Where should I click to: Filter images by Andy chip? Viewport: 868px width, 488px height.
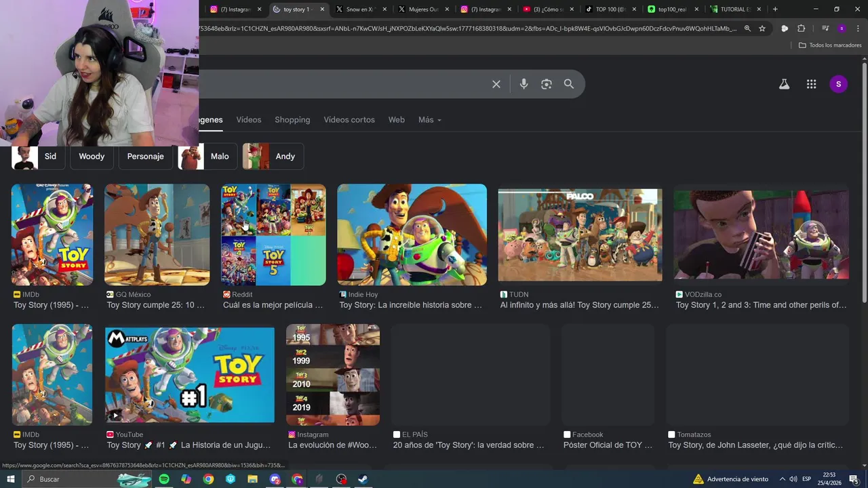[273, 157]
